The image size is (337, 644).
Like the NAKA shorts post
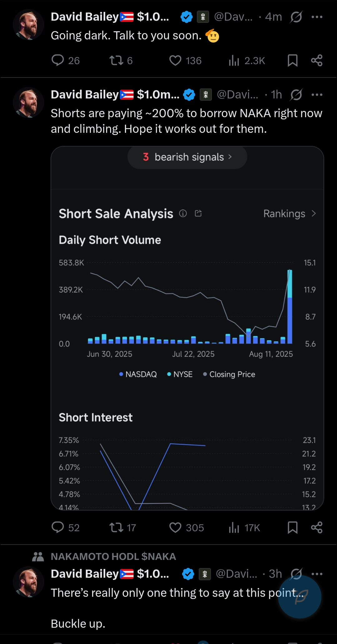tap(175, 527)
